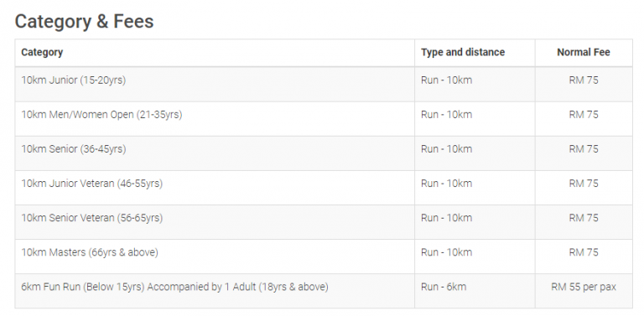
Task: Click 10km Junior Veteran (46-55yrs) entry
Action: point(92,184)
